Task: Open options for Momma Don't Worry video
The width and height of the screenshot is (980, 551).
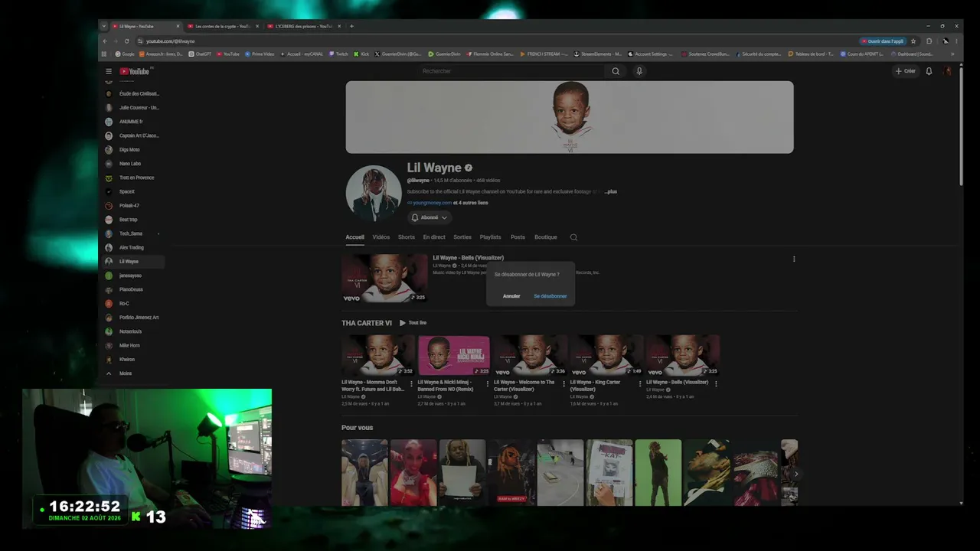Action: point(411,384)
